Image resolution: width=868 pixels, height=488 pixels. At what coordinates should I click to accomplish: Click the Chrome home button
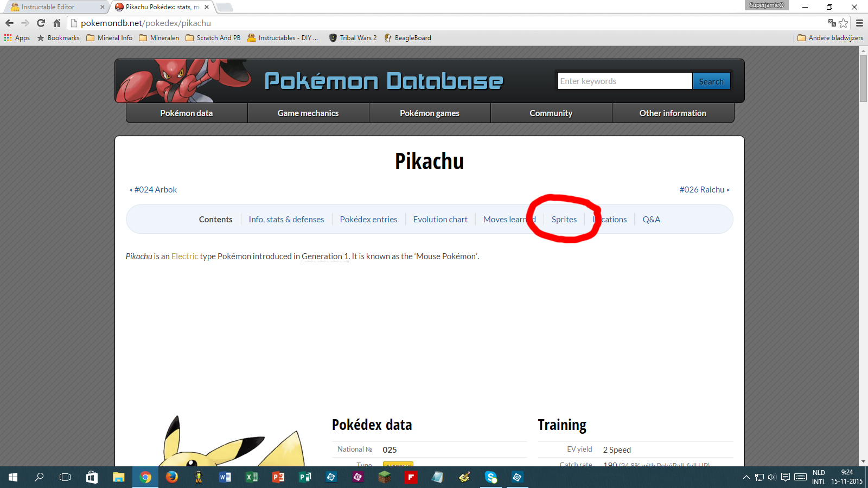pos(56,23)
